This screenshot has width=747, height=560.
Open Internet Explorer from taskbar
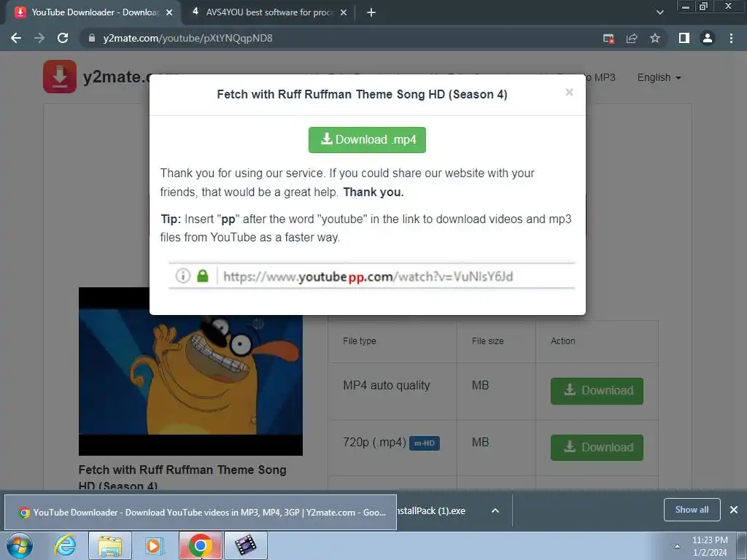tap(65, 545)
